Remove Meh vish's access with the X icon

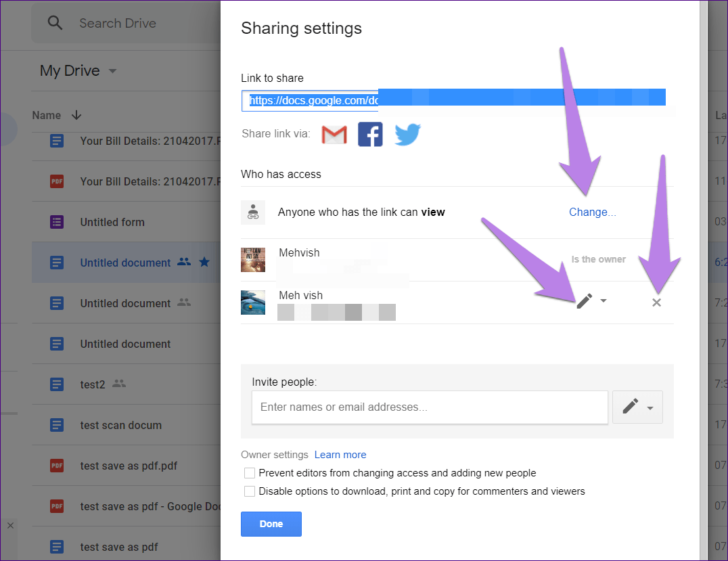[656, 302]
